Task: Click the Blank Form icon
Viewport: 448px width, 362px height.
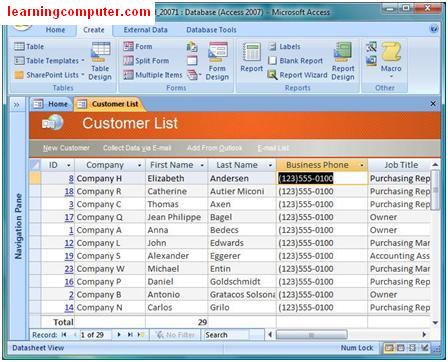Action: (x=192, y=61)
